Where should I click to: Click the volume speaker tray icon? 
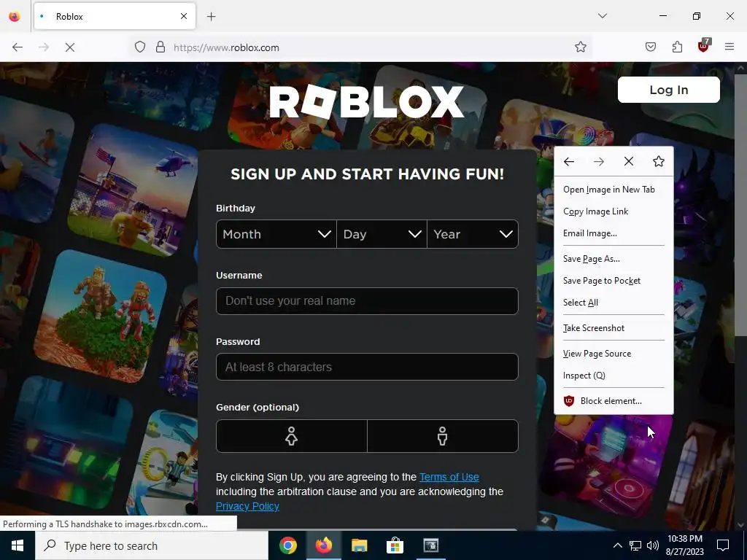(653, 545)
